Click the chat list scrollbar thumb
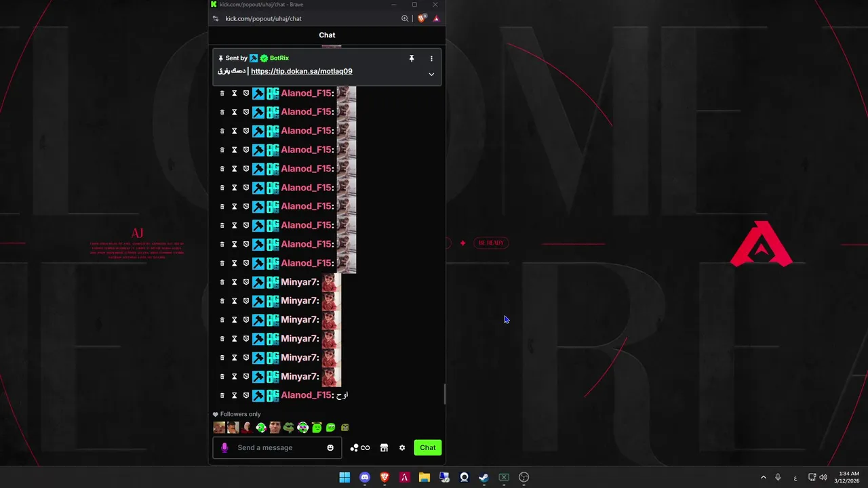868x488 pixels. click(x=445, y=394)
